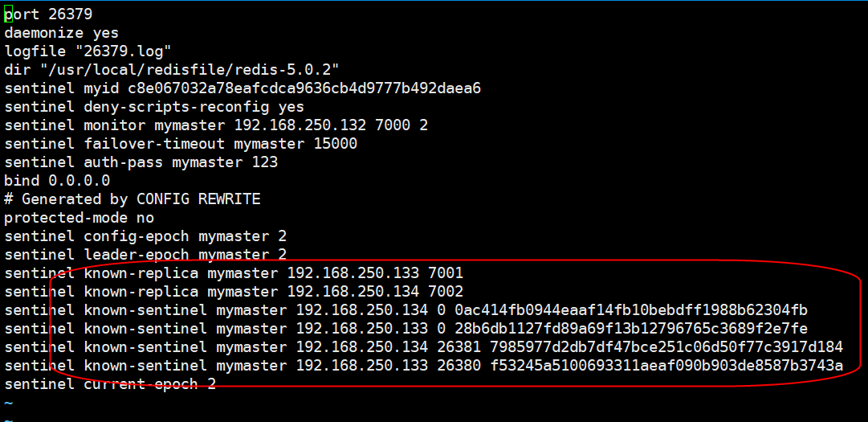Click the leader-epoch mymaster 2 line

coord(145,255)
